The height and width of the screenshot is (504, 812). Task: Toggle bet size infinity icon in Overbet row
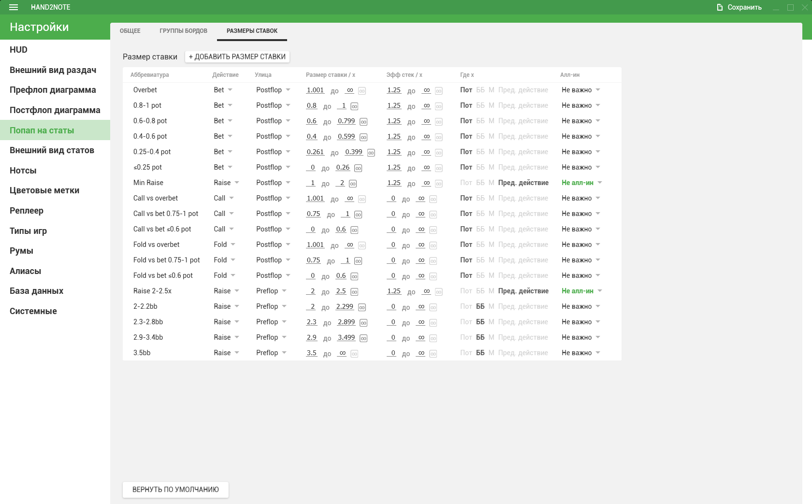tap(362, 91)
